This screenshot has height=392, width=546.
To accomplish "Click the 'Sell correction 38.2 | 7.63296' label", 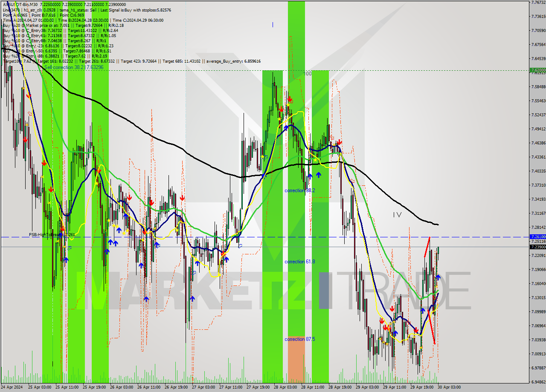I will click(x=74, y=67).
